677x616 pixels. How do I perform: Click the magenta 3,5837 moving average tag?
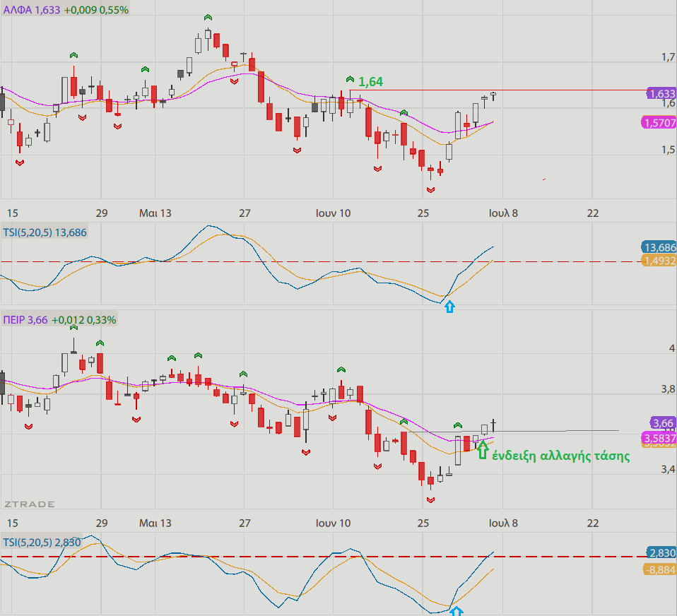[659, 439]
